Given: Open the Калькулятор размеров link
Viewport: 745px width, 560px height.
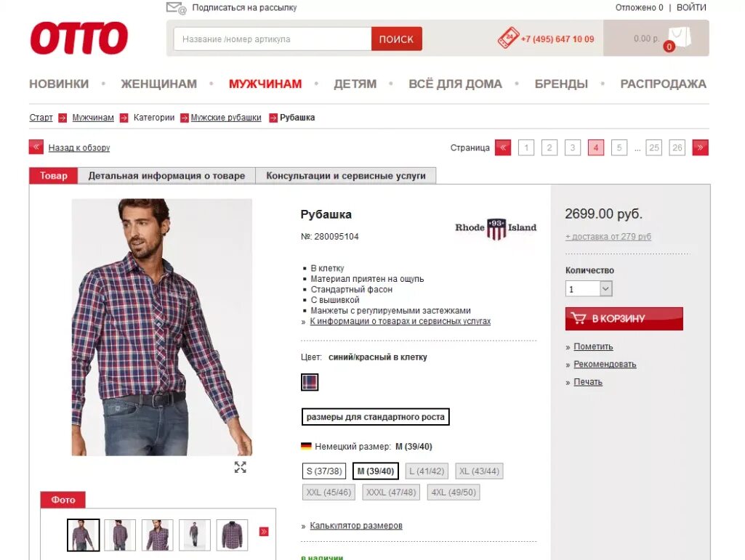Looking at the screenshot, I should click(x=356, y=526).
